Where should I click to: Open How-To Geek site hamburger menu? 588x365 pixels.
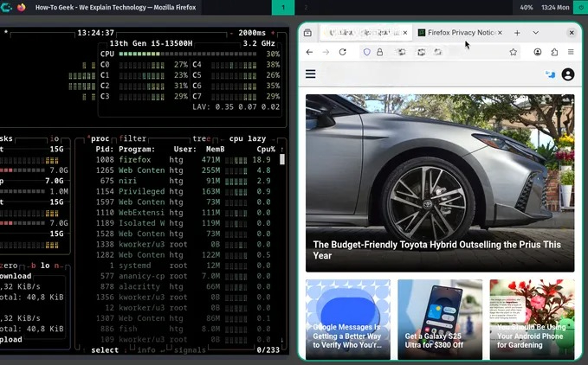[x=311, y=74]
